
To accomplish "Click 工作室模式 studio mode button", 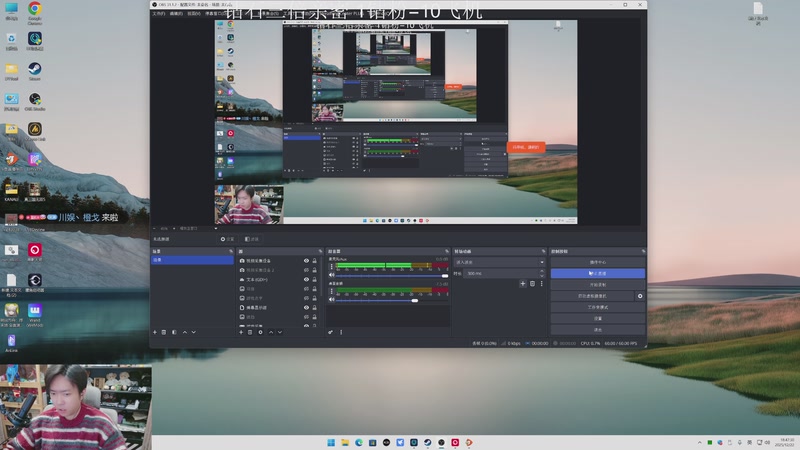I will 597,307.
